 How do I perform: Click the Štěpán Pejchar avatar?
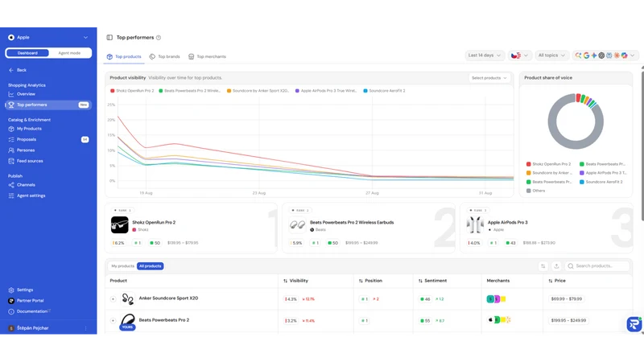click(11, 328)
